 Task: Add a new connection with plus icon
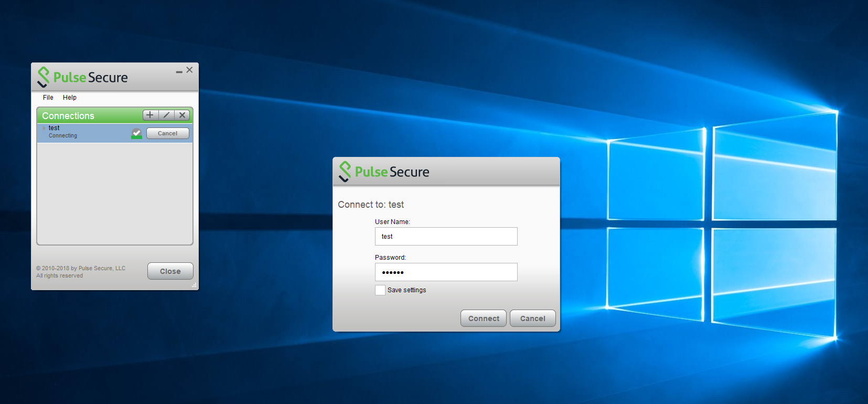pyautogui.click(x=151, y=115)
